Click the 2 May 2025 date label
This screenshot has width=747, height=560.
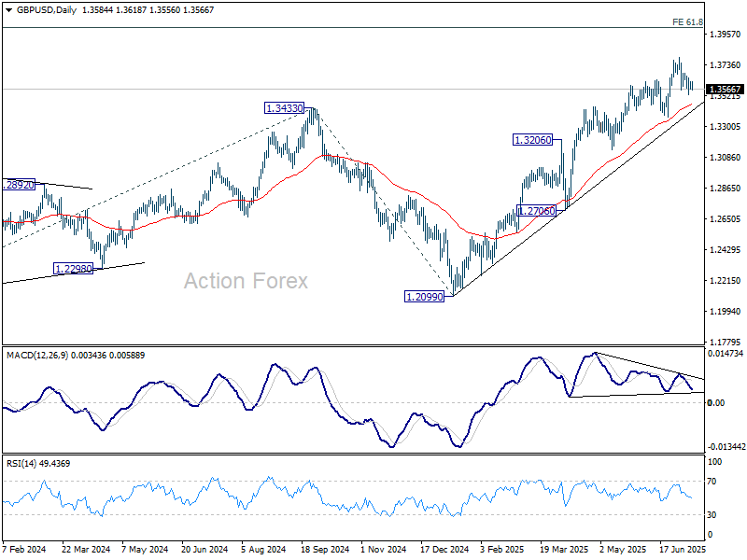click(623, 550)
